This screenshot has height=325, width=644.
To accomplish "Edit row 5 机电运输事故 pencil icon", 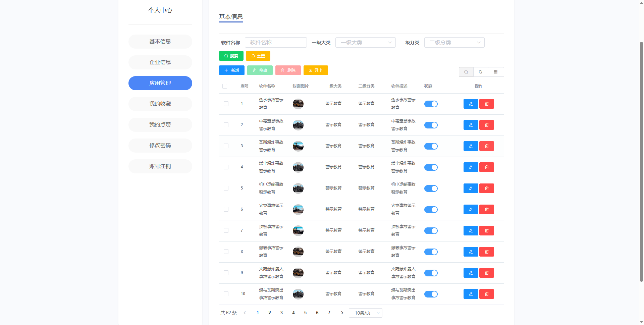I will coord(471,188).
